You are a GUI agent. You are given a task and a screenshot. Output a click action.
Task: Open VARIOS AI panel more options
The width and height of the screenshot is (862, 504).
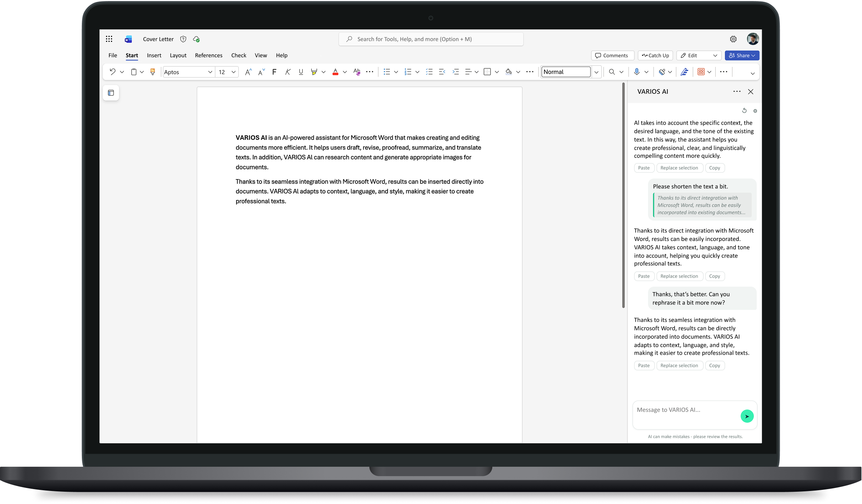737,92
